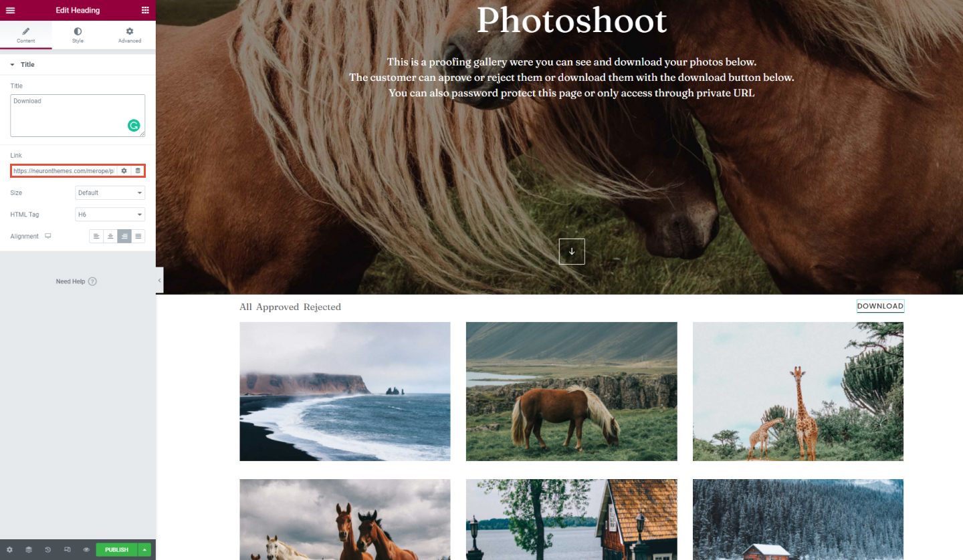Open the grazing horse photo
Image resolution: width=963 pixels, height=560 pixels.
tap(571, 392)
